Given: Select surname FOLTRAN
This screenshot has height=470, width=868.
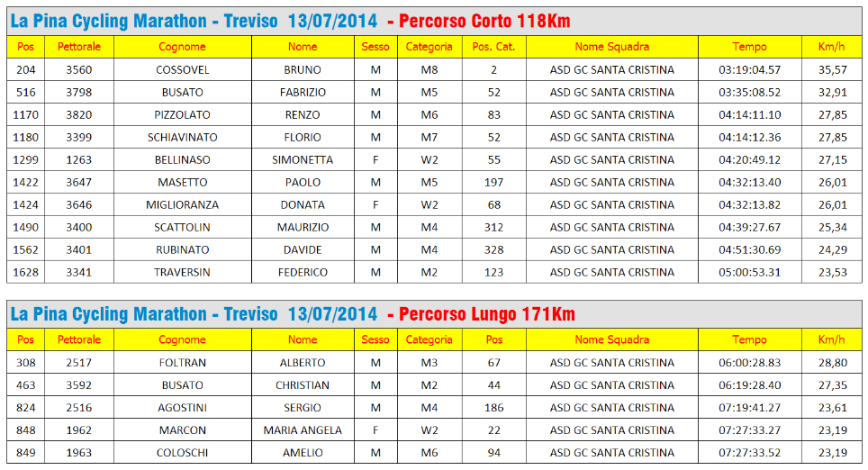Looking at the screenshot, I should pos(182,363).
